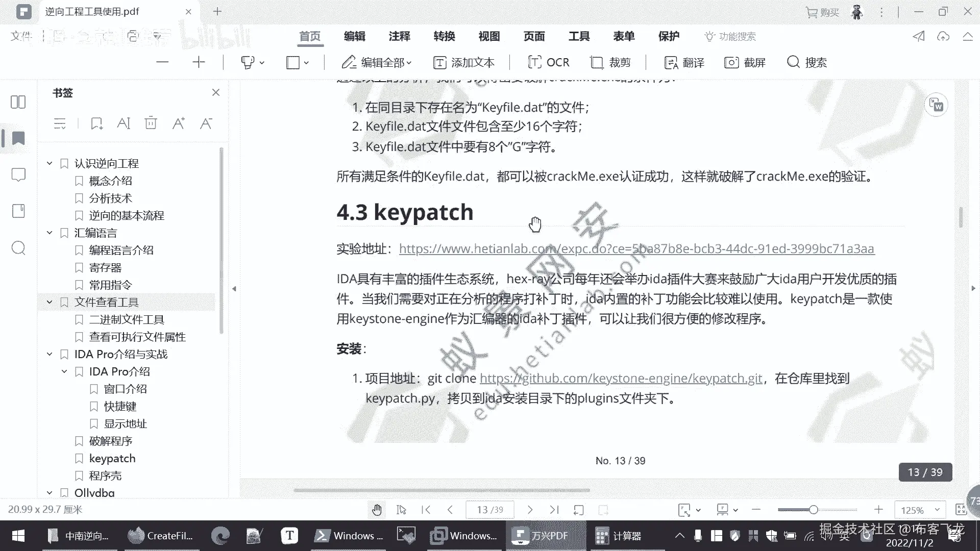
Task: Open the hetianlab experiment URL link
Action: point(636,249)
